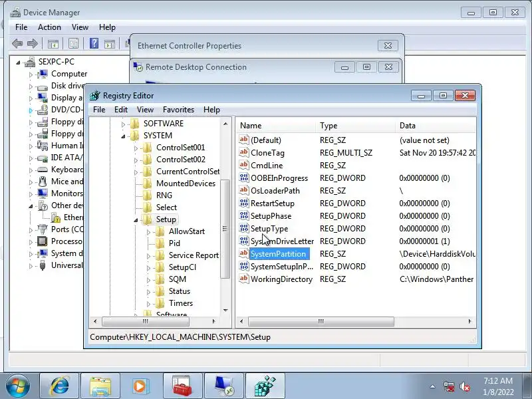Screen dimensions: 532x399
Task: Expand the AllowStart subkey
Action: (x=148, y=232)
